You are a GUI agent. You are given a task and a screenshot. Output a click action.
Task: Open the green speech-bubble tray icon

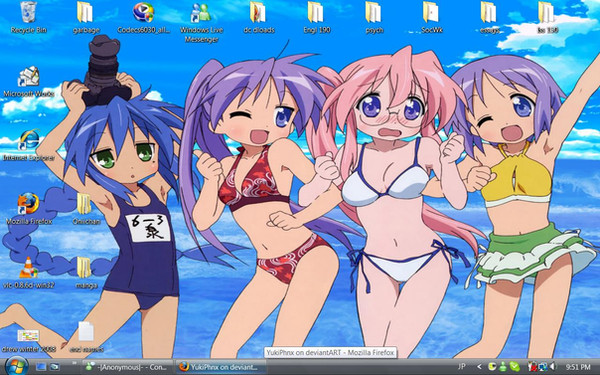click(515, 367)
